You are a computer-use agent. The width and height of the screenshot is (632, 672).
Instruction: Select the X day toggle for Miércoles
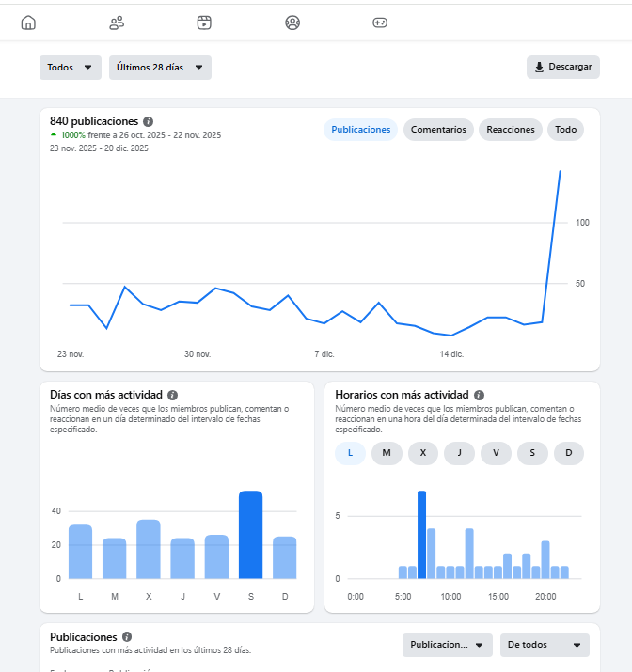click(x=423, y=453)
